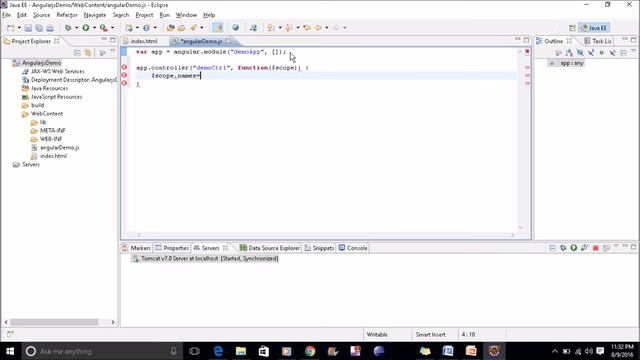Select Servers project in Project Explorer

click(31, 164)
